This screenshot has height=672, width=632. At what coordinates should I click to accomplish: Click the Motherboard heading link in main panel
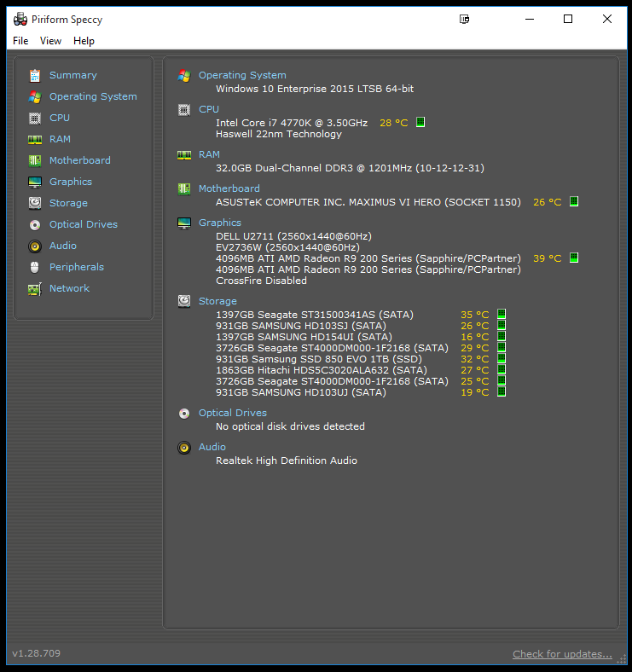click(x=229, y=188)
